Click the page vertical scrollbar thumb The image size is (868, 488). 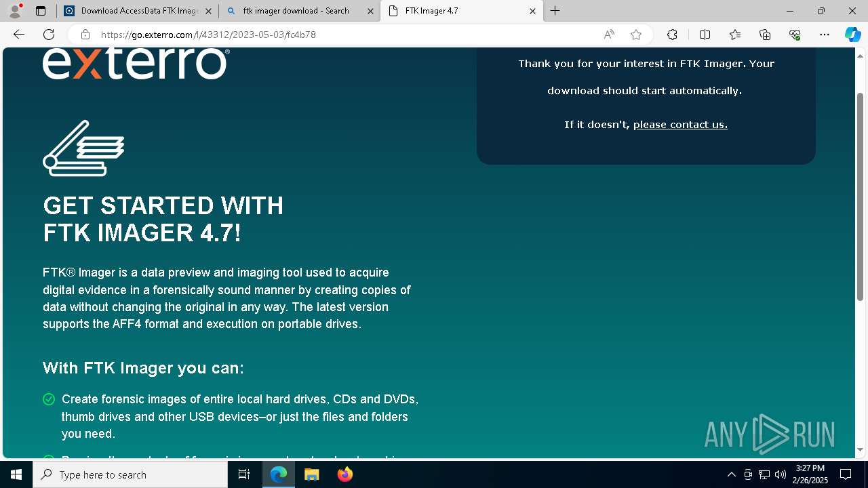point(860,197)
